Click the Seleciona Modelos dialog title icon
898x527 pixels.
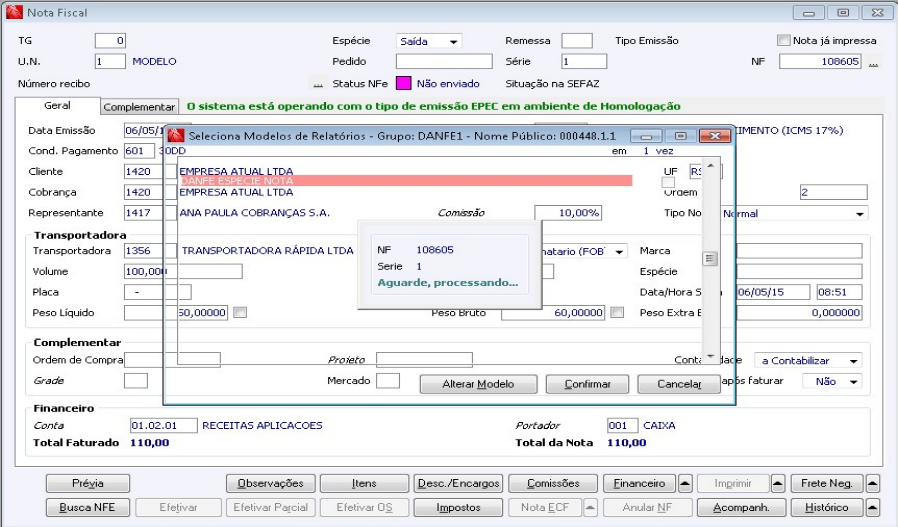point(176,136)
